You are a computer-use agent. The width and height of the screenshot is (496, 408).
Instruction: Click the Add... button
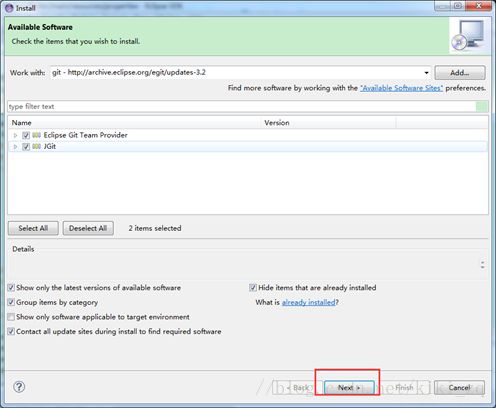[x=460, y=73]
